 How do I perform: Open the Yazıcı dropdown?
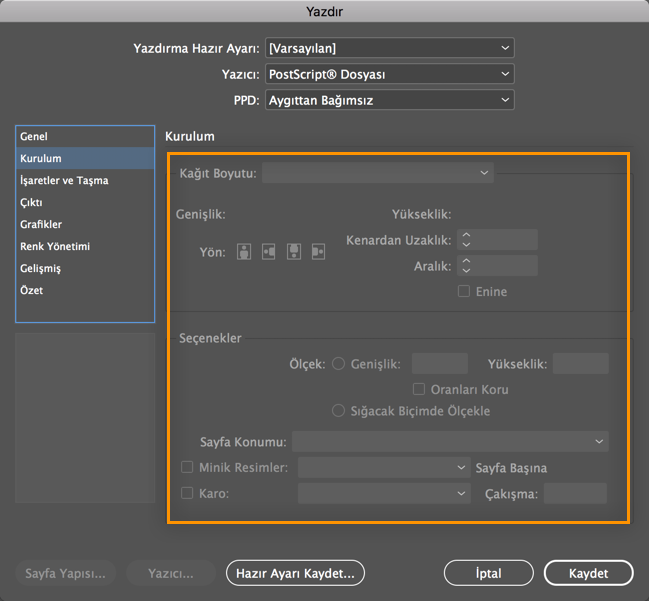click(x=389, y=74)
